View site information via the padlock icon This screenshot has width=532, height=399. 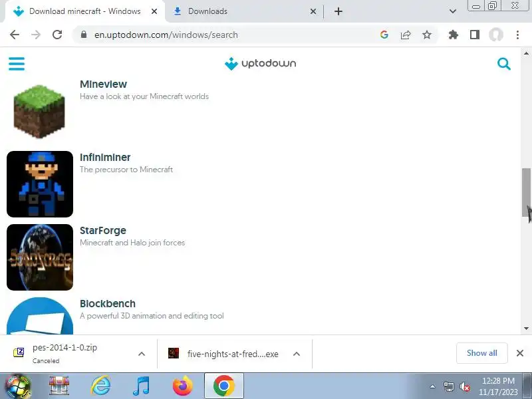(84, 35)
